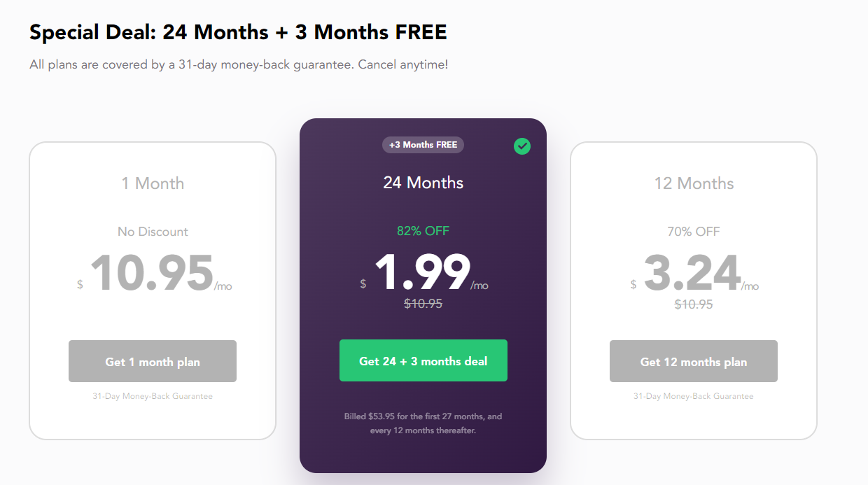Click the green "82% OFF" label

click(423, 231)
